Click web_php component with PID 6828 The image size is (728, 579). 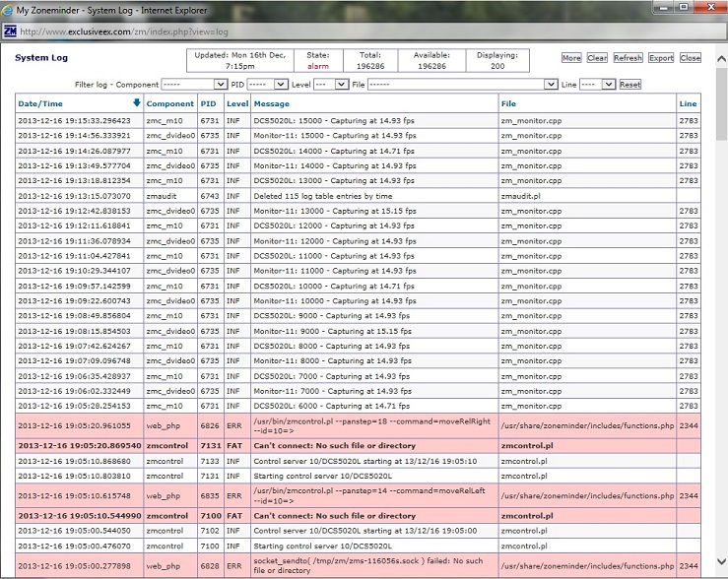(163, 566)
